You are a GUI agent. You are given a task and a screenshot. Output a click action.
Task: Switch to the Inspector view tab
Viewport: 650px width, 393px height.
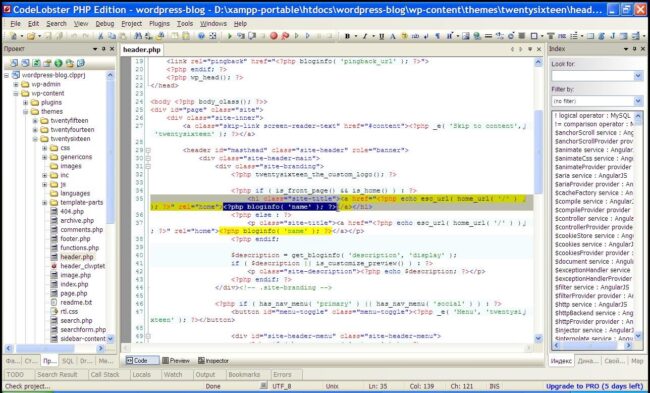pos(213,361)
